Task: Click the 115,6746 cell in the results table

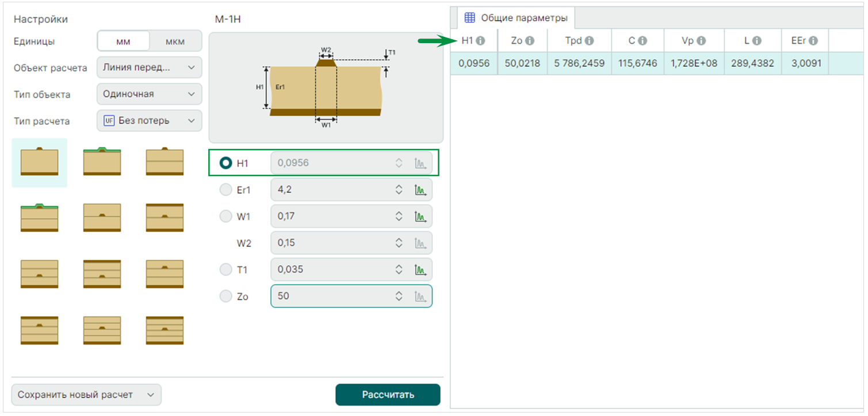Action: point(637,63)
